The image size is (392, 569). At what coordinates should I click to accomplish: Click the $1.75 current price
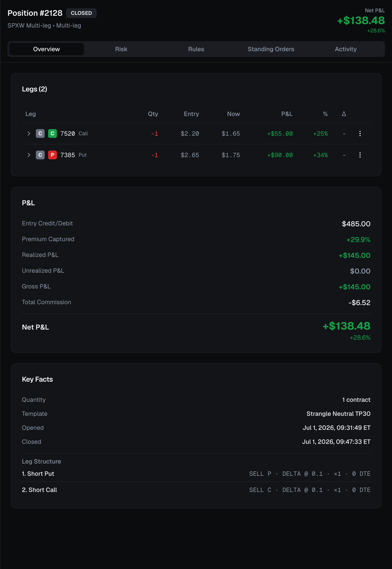pos(231,155)
